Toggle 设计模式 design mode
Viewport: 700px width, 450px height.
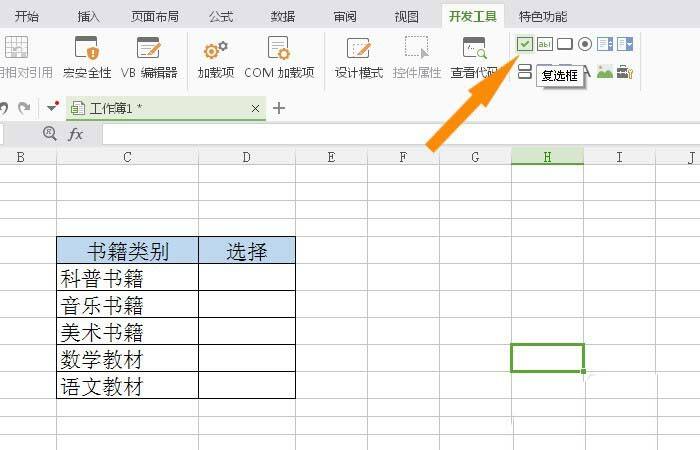pyautogui.click(x=359, y=58)
